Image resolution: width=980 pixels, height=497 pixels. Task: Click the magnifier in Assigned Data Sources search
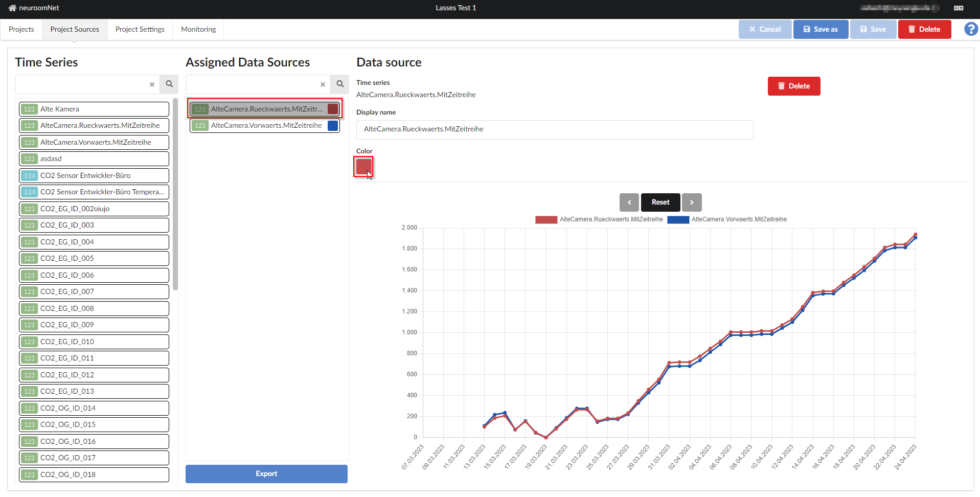pyautogui.click(x=339, y=84)
